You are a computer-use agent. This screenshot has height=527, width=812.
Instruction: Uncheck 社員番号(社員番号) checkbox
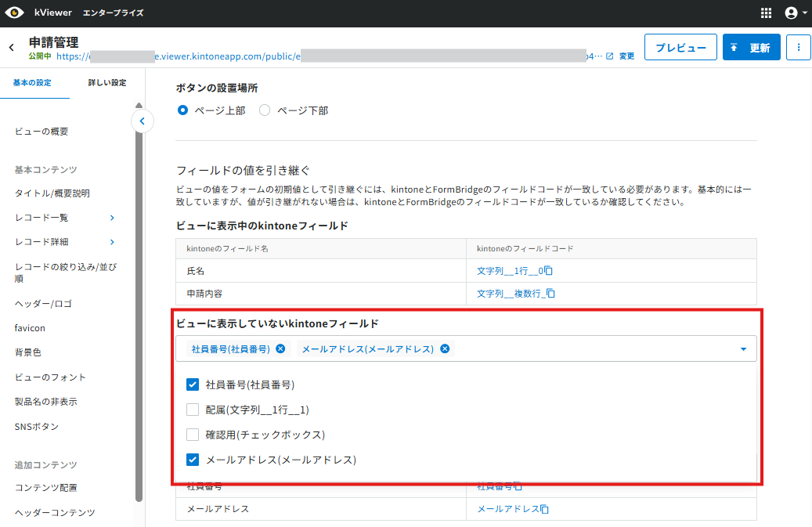click(x=193, y=384)
